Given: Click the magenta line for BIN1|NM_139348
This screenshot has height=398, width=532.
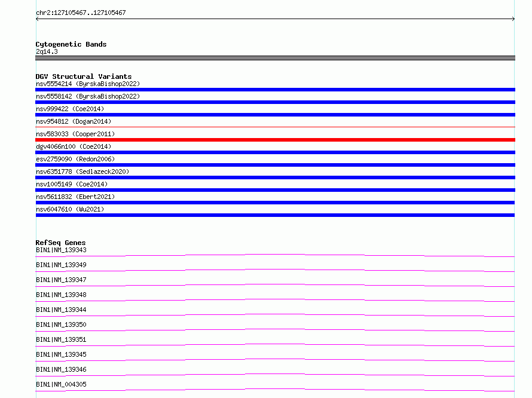Looking at the screenshot, I should click(x=275, y=300).
